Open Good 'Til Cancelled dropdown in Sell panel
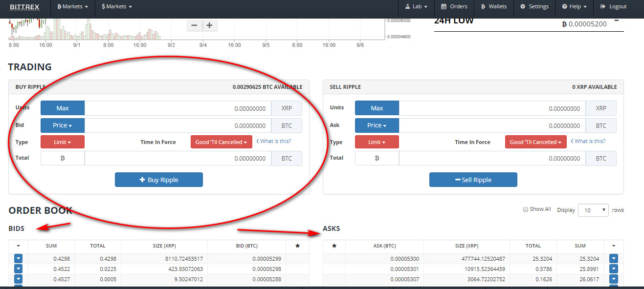 click(x=536, y=142)
